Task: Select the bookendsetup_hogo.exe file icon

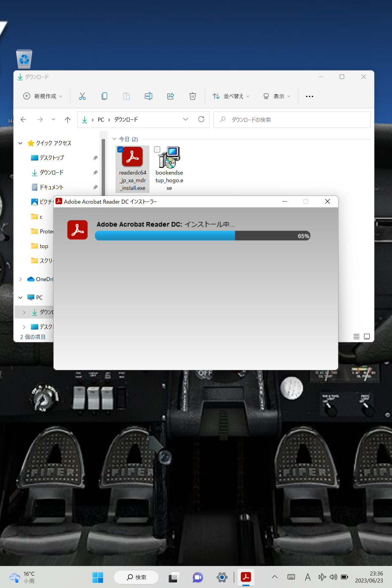Action: [x=169, y=157]
